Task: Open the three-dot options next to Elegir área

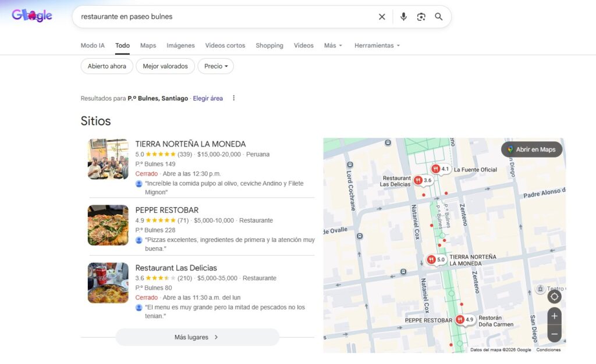Action: point(234,98)
